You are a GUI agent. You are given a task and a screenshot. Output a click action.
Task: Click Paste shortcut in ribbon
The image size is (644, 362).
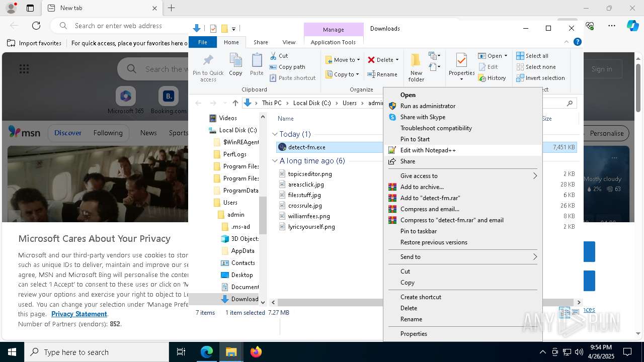(x=292, y=78)
